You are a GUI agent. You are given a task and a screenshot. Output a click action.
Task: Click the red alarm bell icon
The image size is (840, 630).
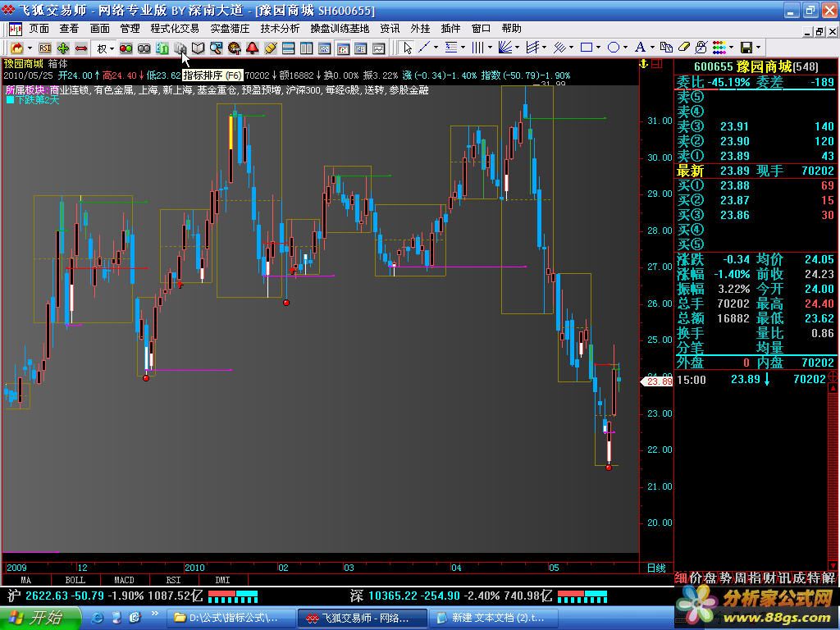(252, 48)
